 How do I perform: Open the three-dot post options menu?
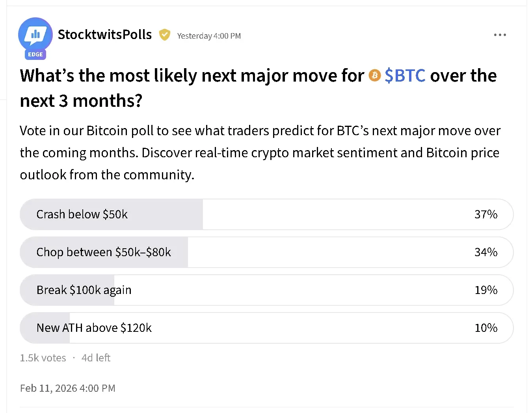(500, 35)
